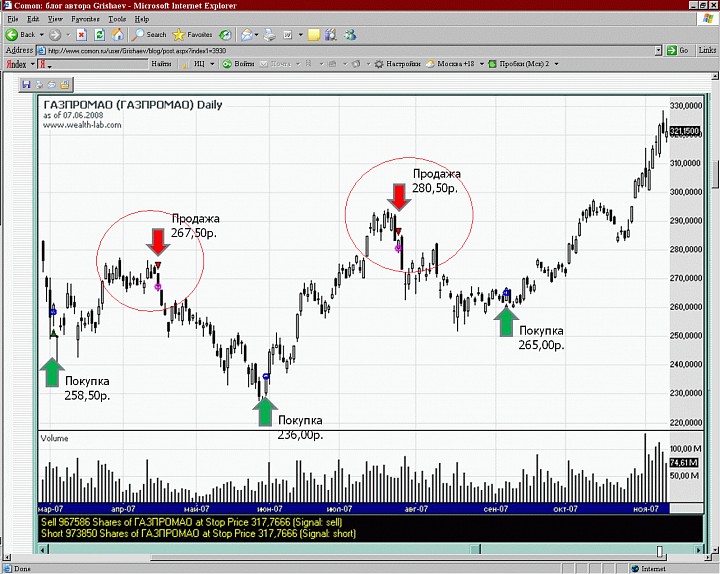Open the Back button history dropdown arrow
The height and width of the screenshot is (574, 720).
(42, 35)
